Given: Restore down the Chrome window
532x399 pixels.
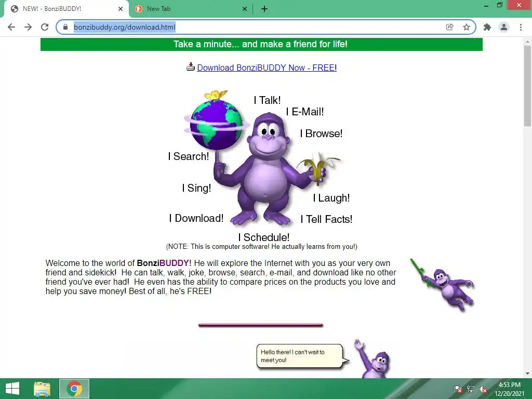Looking at the screenshot, I should 500,5.
